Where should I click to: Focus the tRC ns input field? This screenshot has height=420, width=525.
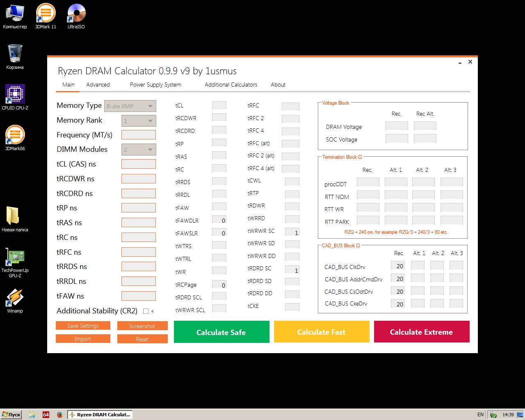[x=139, y=237]
